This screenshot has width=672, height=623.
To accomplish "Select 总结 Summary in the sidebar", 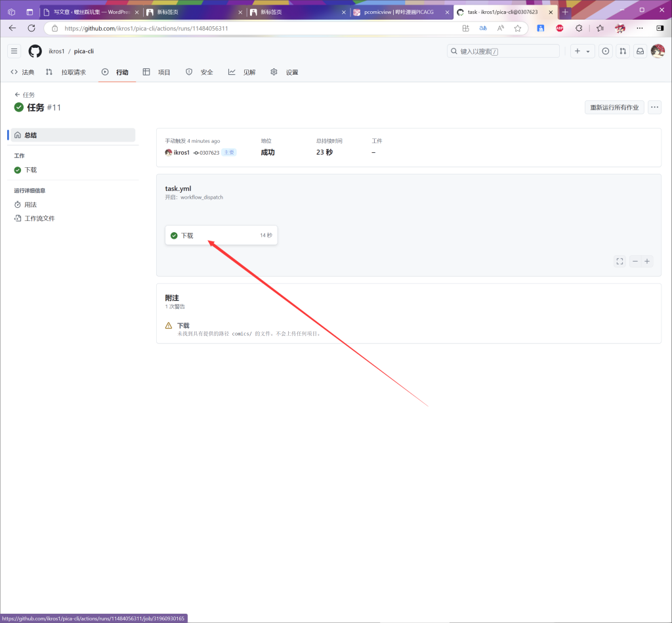I will (x=72, y=135).
